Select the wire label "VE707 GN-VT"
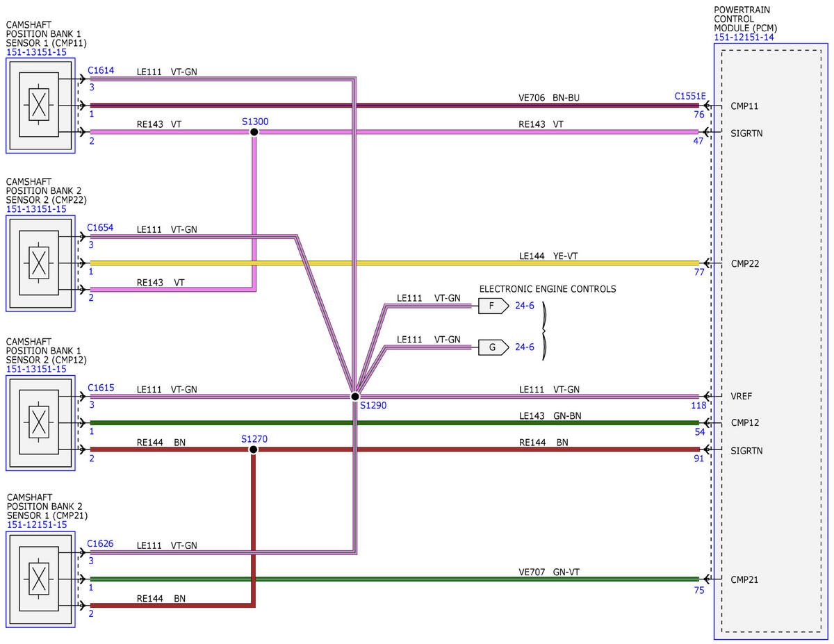 (549, 572)
